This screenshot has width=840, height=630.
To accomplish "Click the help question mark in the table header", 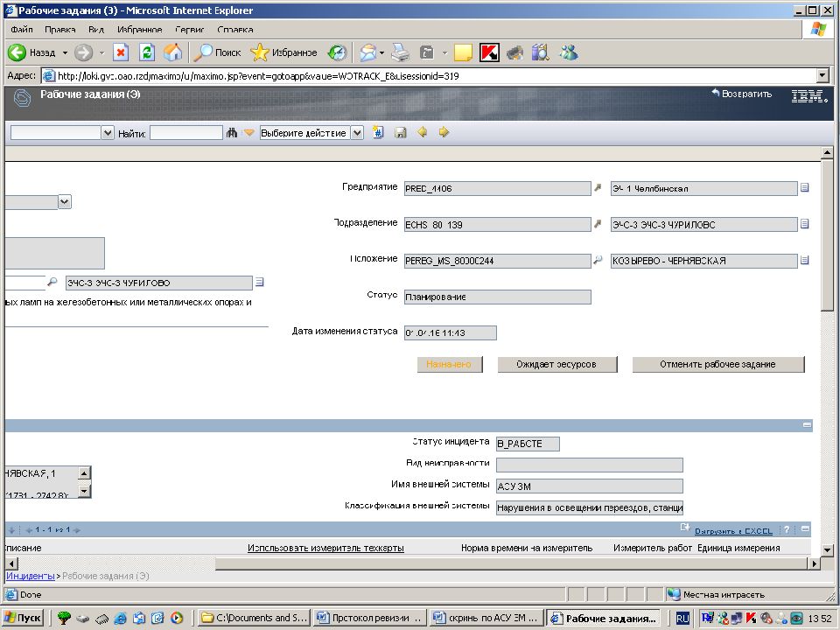I will tap(787, 530).
